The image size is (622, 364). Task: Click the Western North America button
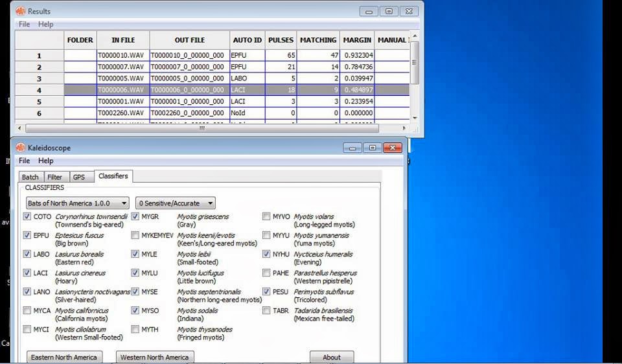tap(155, 357)
